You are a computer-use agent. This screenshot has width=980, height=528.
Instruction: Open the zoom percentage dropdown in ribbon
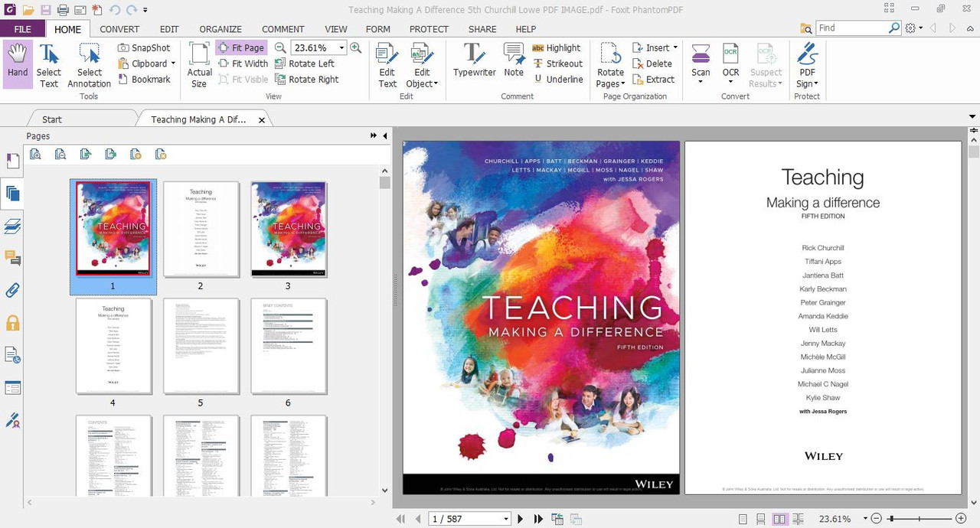pyautogui.click(x=341, y=47)
